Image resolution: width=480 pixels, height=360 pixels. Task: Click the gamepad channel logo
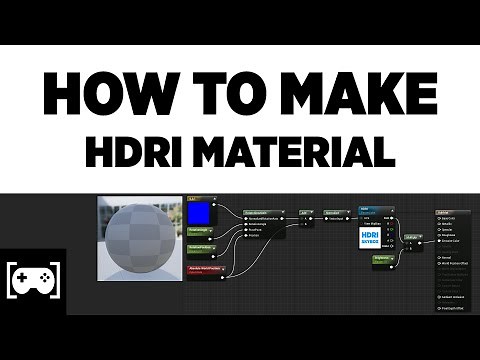33,280
